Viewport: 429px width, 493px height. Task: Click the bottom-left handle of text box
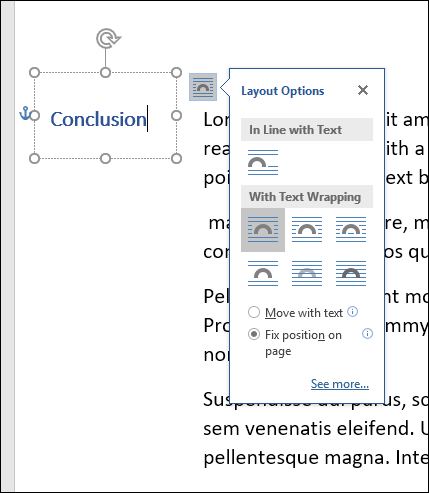point(34,159)
